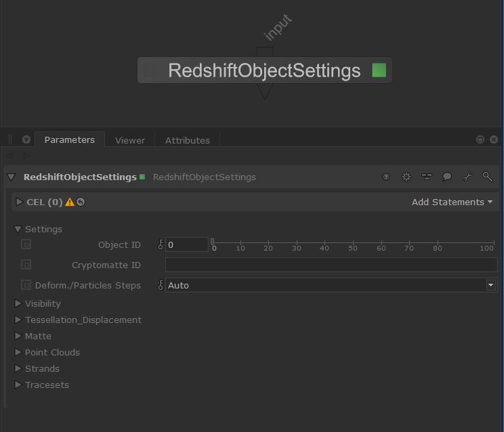
Task: Switch to the Attributes tab
Action: [188, 140]
